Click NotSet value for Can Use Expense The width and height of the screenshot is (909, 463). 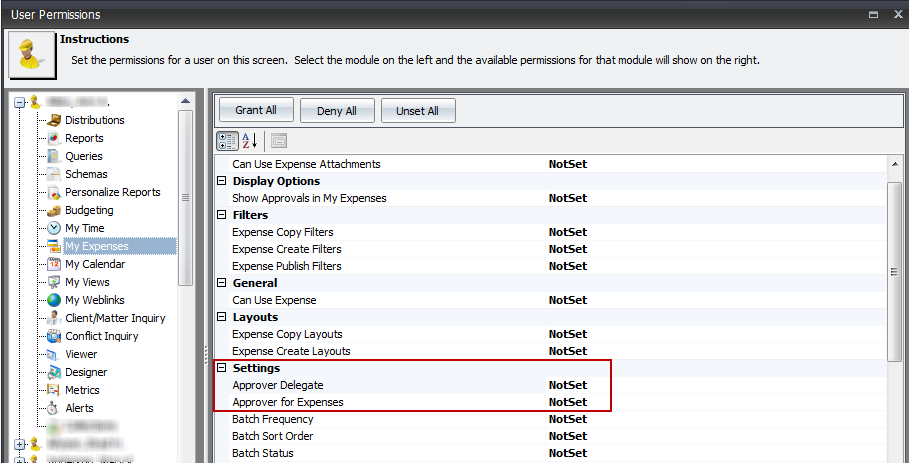[568, 300]
